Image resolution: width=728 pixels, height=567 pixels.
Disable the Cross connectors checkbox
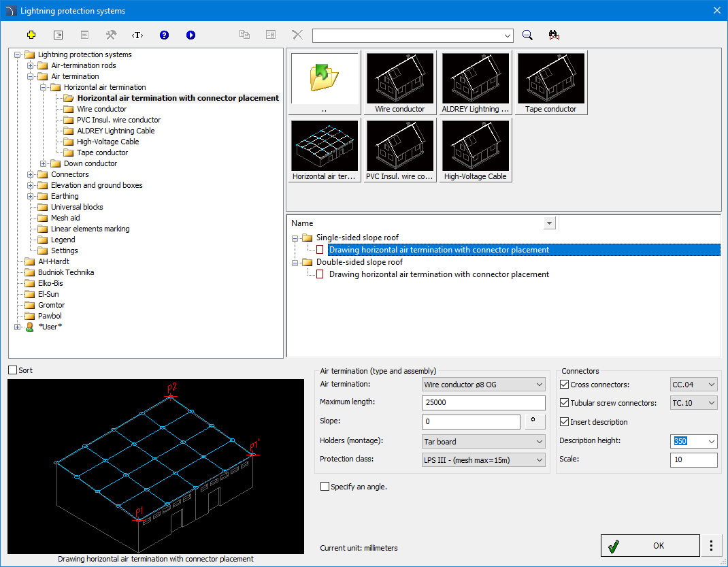click(564, 385)
